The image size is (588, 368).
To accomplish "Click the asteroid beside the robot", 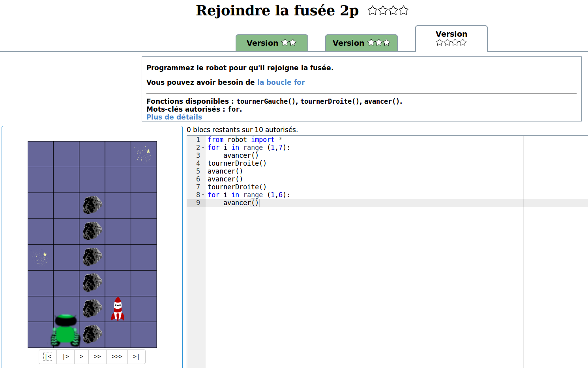I will [x=92, y=334].
